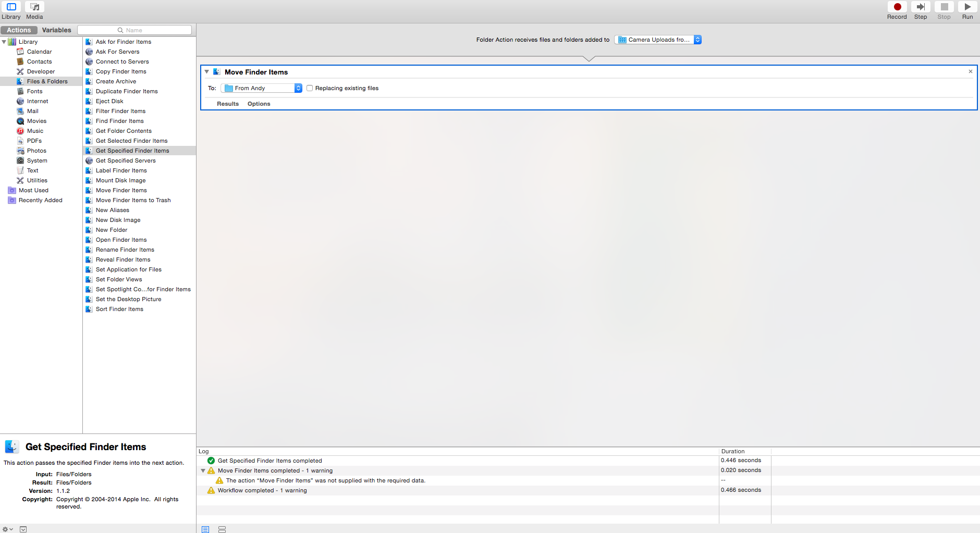The width and height of the screenshot is (980, 533).
Task: Run the workflow with Run button
Action: [967, 7]
